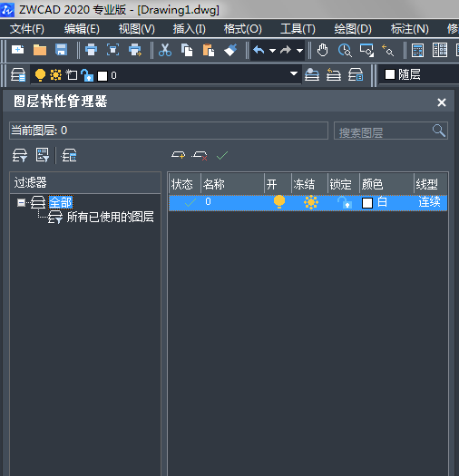Click the Delete Layer icon
Image resolution: width=459 pixels, height=476 pixels.
point(200,155)
